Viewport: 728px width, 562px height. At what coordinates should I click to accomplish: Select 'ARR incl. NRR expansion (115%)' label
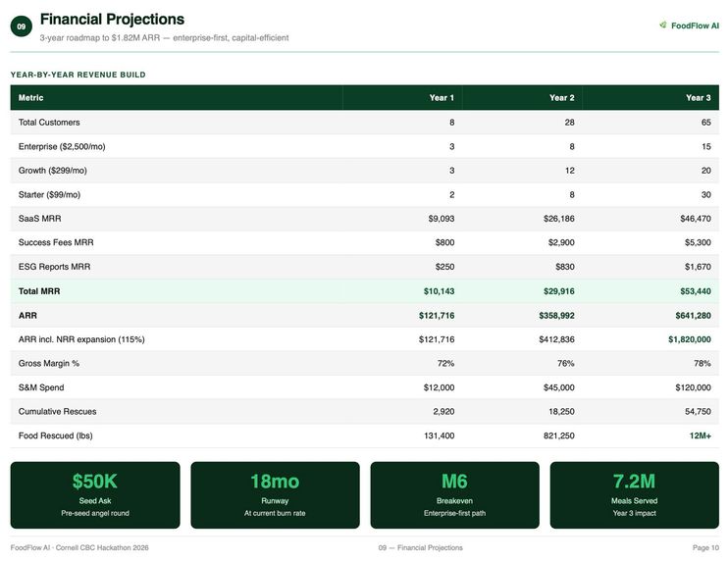coord(81,339)
